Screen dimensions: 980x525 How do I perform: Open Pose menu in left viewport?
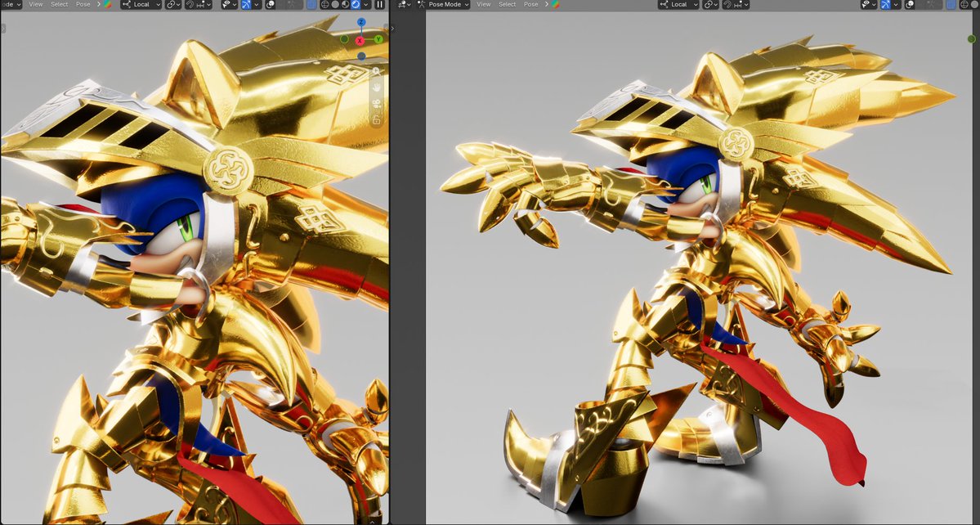tap(83, 4)
